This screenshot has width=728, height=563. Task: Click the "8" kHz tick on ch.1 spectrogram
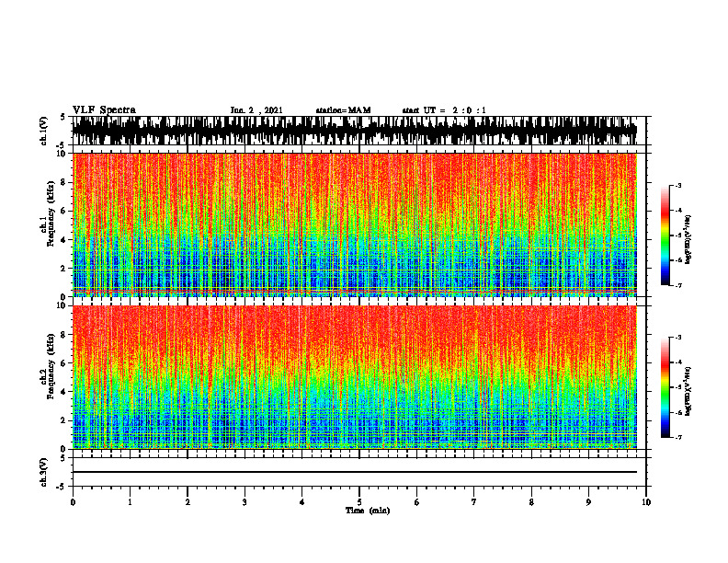click(x=63, y=182)
